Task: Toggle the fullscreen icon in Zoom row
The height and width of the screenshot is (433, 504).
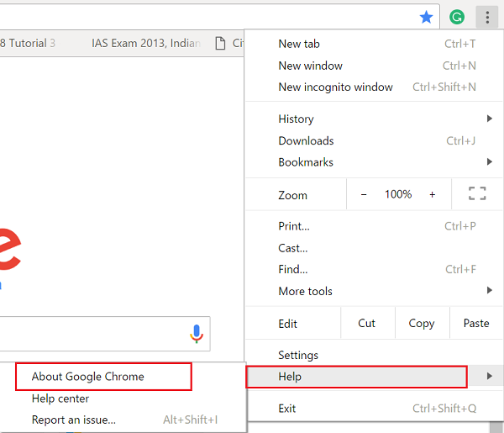Action: [477, 193]
